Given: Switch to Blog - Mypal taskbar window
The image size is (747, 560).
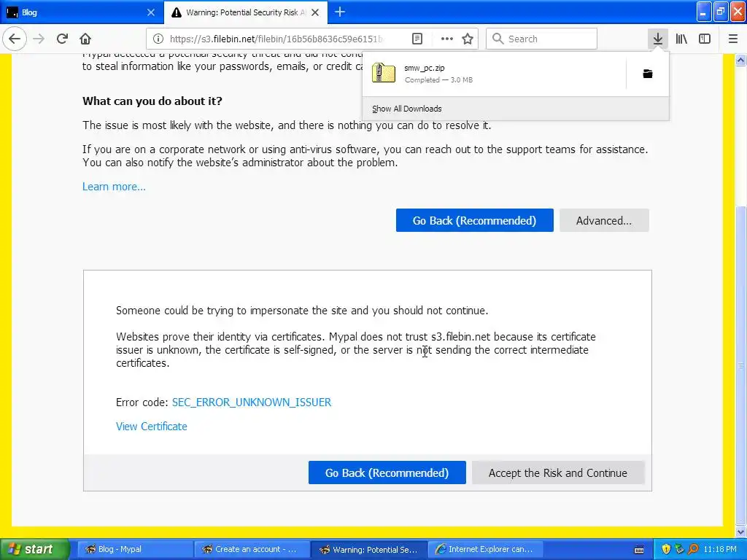Looking at the screenshot, I should click(134, 549).
